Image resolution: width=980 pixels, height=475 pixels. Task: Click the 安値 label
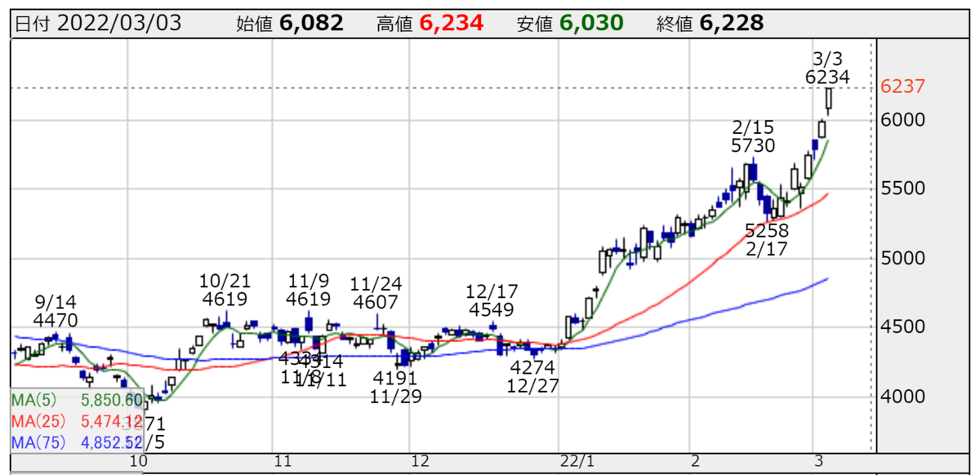[x=536, y=24]
